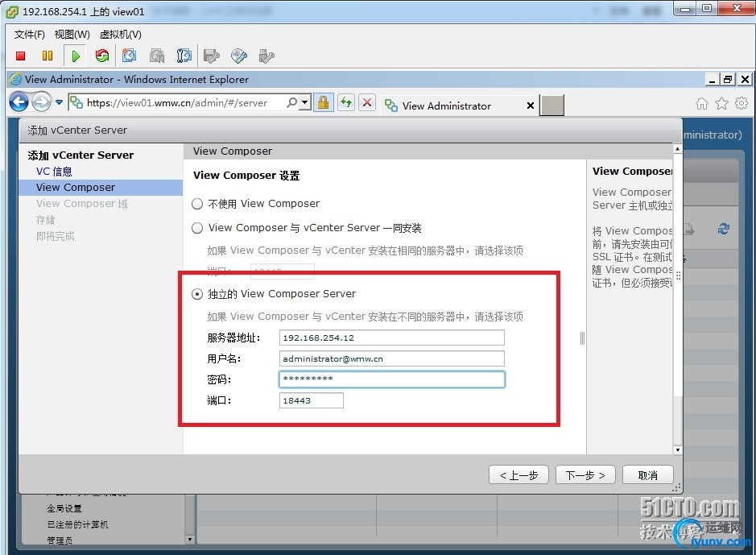Image resolution: width=756 pixels, height=555 pixels.
Task: Click refresh icon in background panel
Action: [x=724, y=229]
